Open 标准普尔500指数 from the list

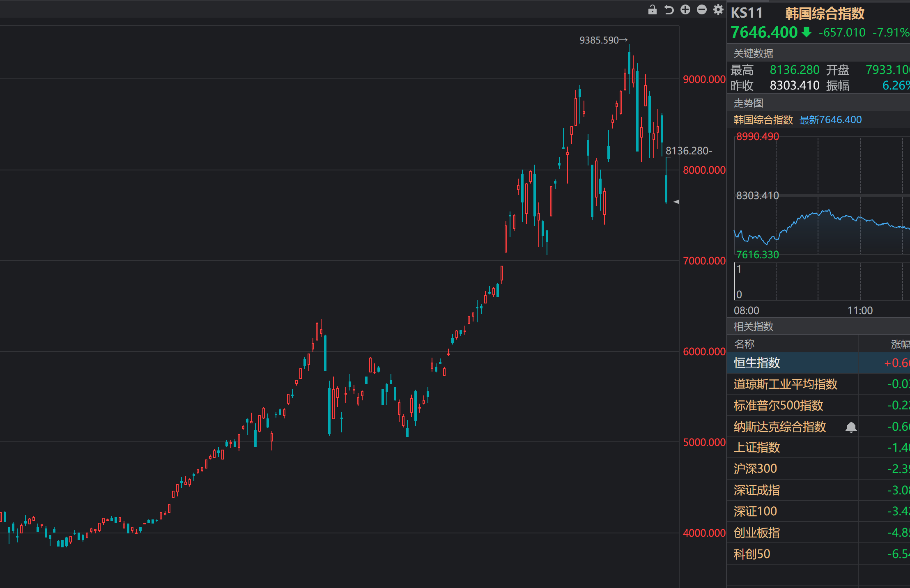(x=818, y=405)
